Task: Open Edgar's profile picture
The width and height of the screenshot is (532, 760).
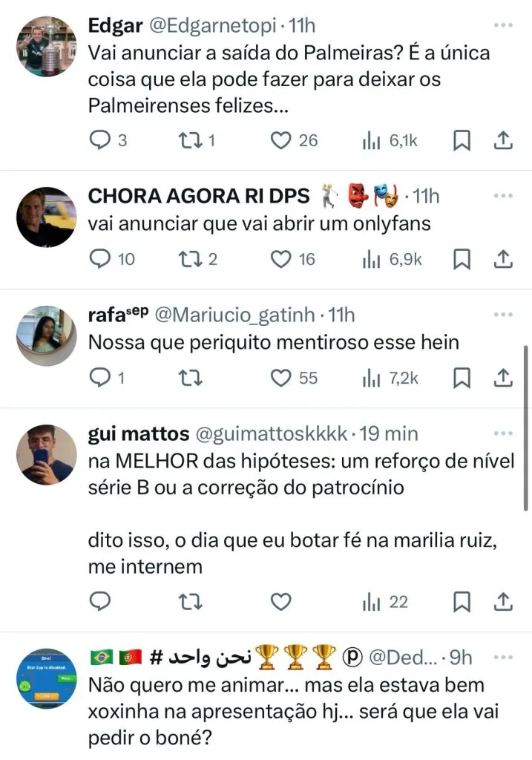Action: (47, 46)
